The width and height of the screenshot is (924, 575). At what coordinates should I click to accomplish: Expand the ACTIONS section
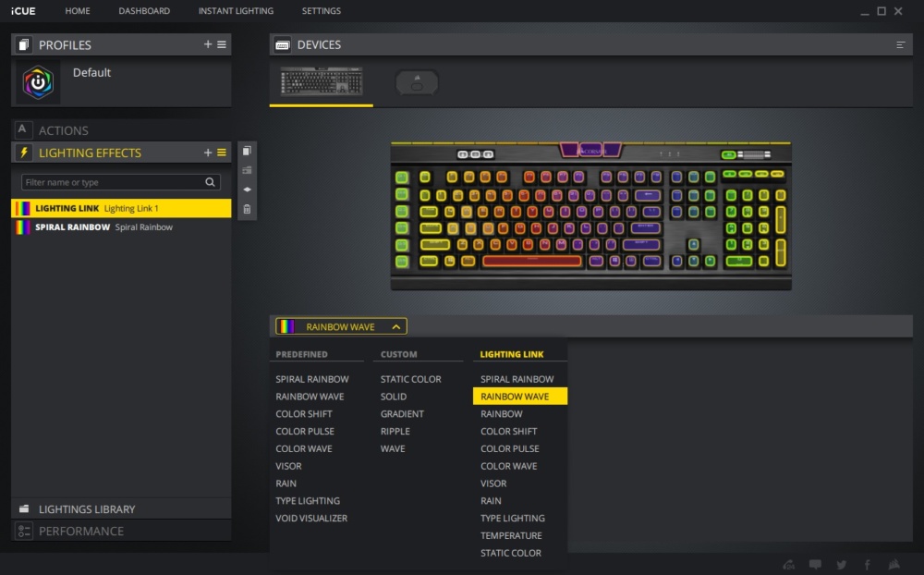(x=121, y=129)
